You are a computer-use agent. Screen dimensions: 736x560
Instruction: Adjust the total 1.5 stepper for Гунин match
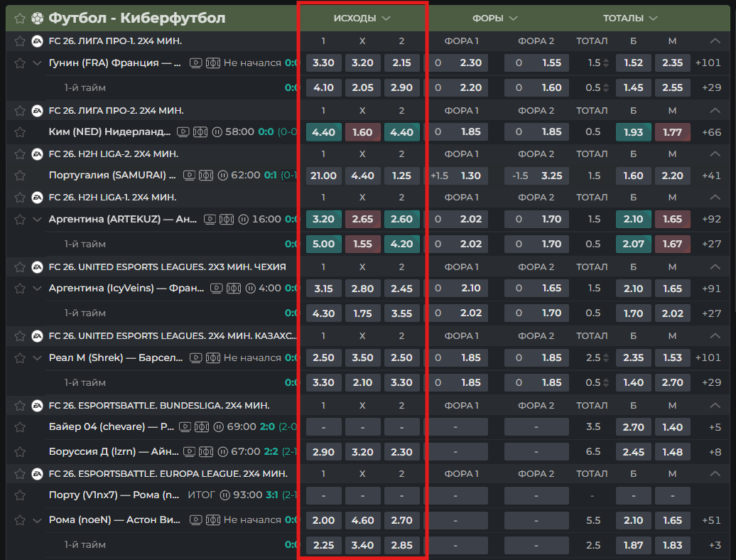(x=606, y=63)
